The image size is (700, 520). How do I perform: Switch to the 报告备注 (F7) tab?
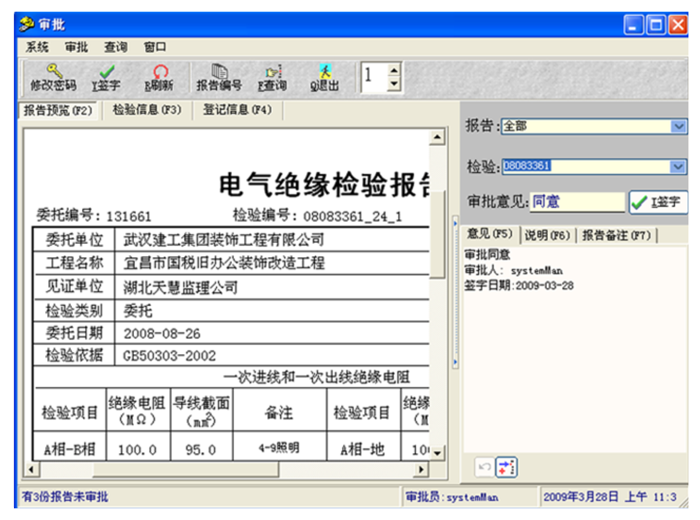[617, 235]
